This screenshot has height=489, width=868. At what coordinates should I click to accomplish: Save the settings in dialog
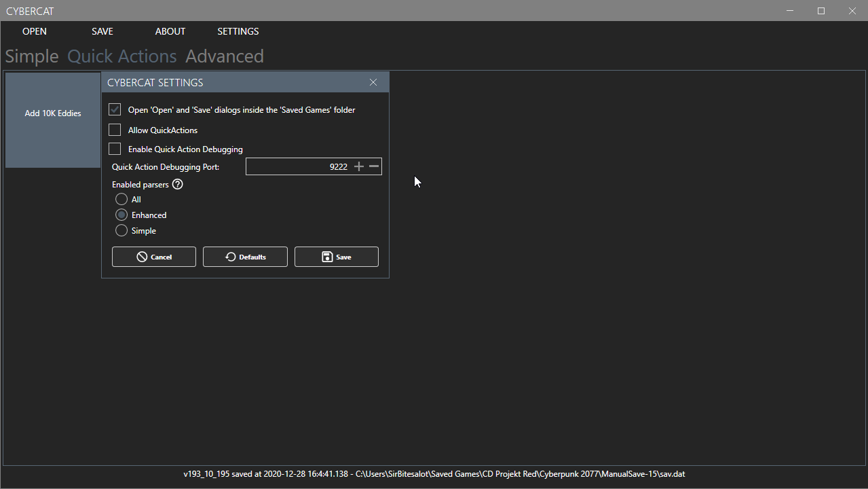(337, 257)
